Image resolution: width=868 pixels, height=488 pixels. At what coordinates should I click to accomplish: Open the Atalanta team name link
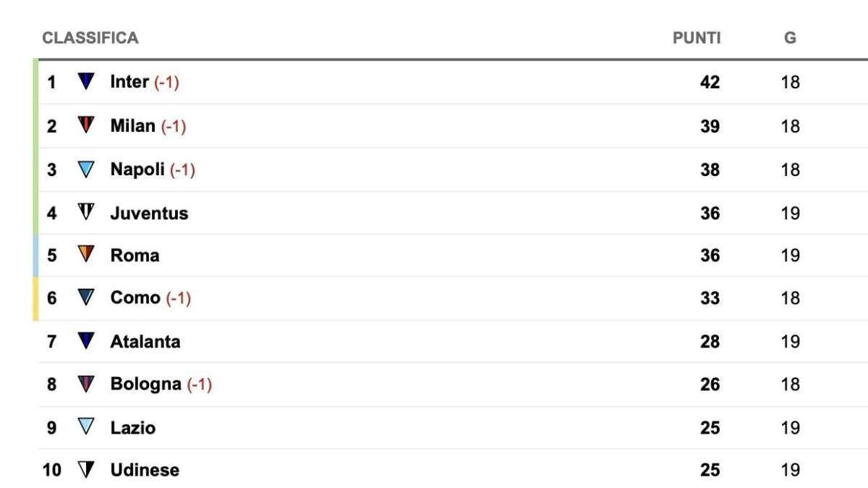[145, 341]
